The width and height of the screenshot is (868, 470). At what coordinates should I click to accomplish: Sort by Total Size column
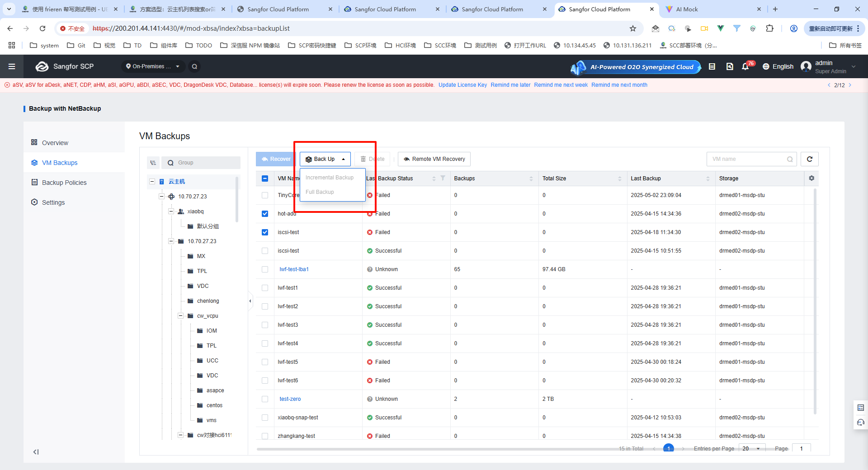coord(619,179)
